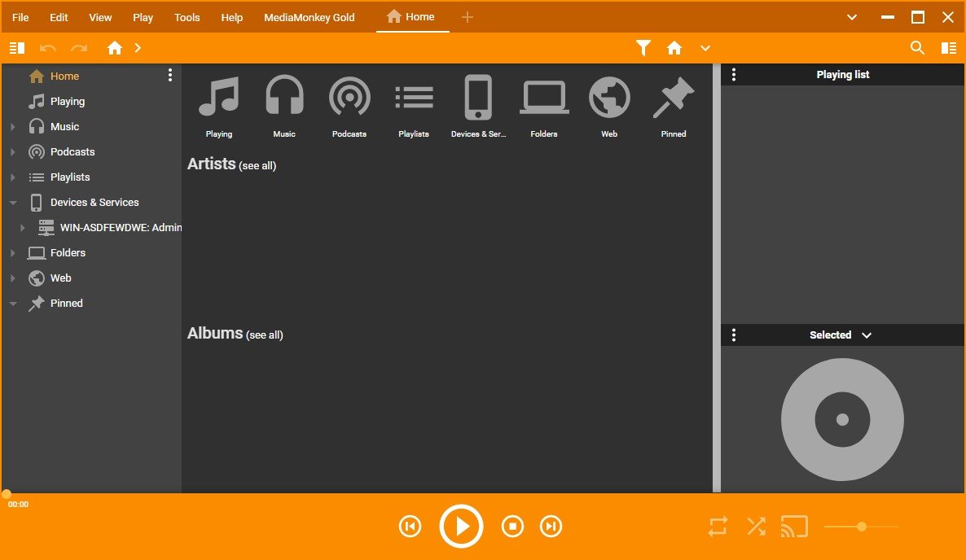966x560 pixels.
Task: Click the Pinned pushpin tile
Action: click(674, 98)
